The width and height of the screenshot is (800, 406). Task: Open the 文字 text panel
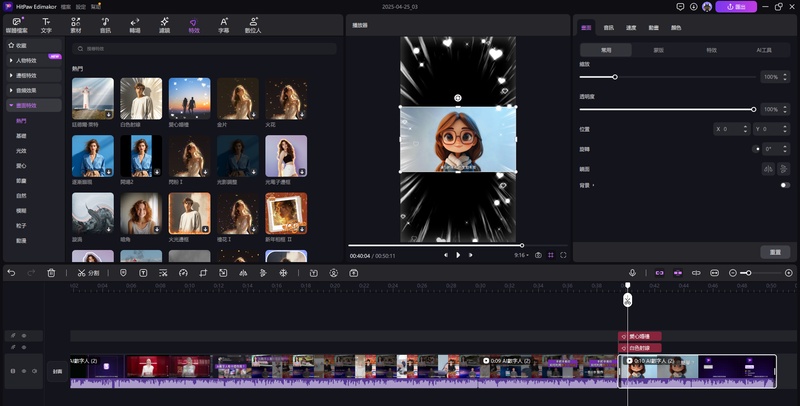(46, 25)
